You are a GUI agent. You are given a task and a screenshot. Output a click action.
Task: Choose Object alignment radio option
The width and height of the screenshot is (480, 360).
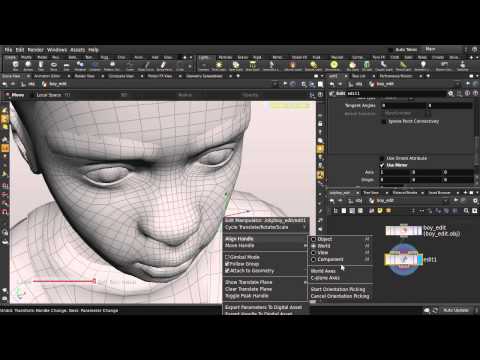(313, 239)
